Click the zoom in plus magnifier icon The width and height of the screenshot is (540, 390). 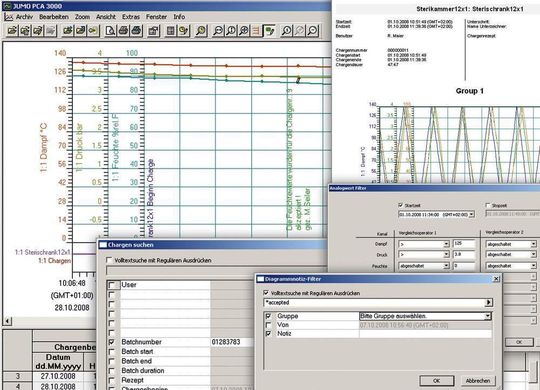[x=244, y=31]
